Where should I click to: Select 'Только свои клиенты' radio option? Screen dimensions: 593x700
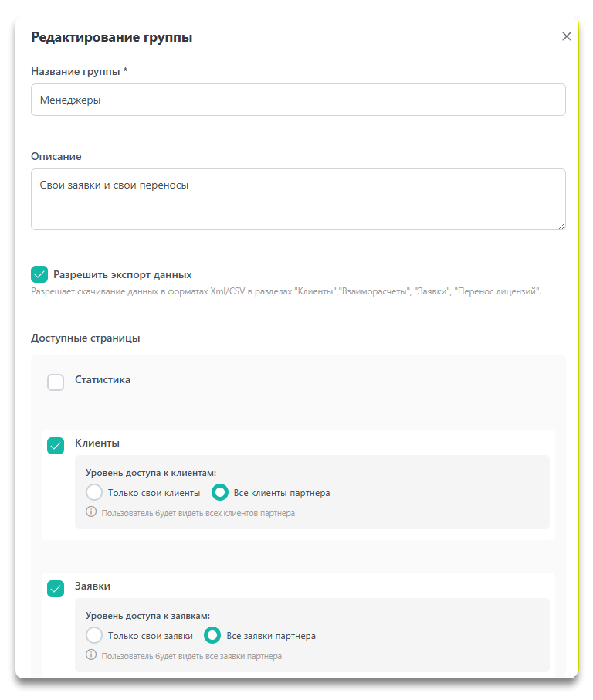[x=94, y=492]
